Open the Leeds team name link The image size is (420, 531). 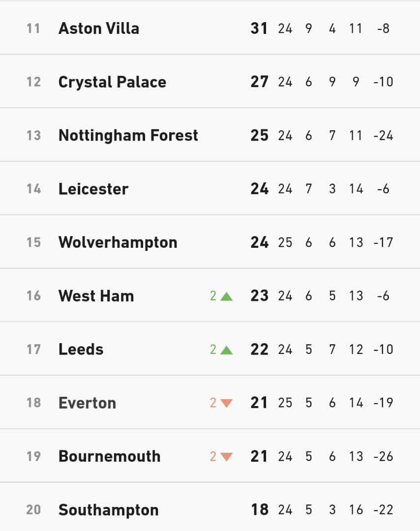click(81, 350)
